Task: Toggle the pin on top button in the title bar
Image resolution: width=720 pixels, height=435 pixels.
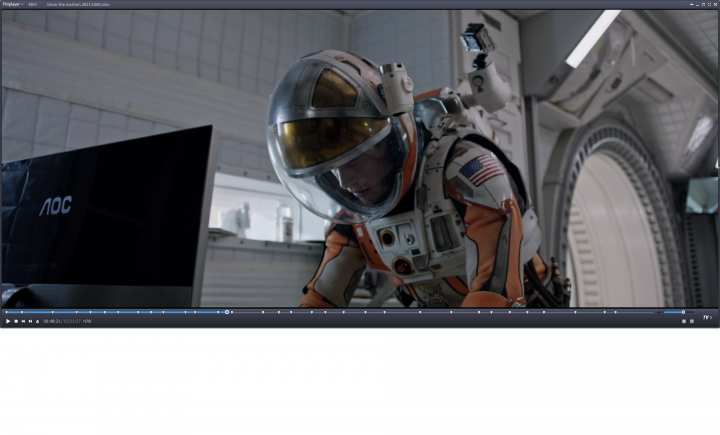Action: click(x=692, y=5)
